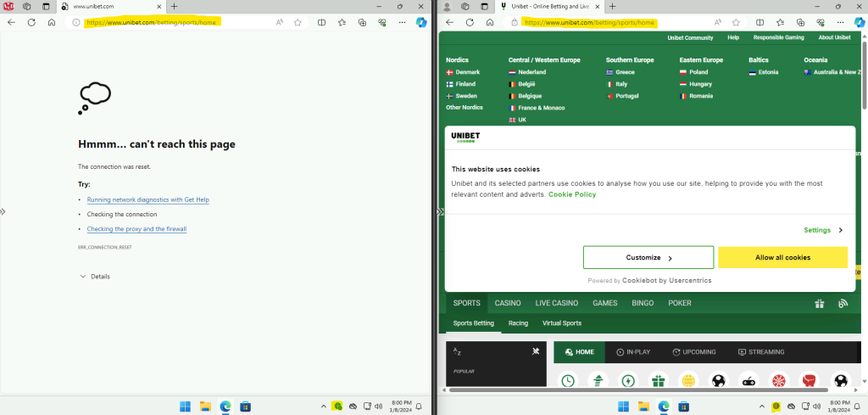Refresh the left browser's error page
Image resolution: width=868 pixels, height=415 pixels.
tap(31, 23)
